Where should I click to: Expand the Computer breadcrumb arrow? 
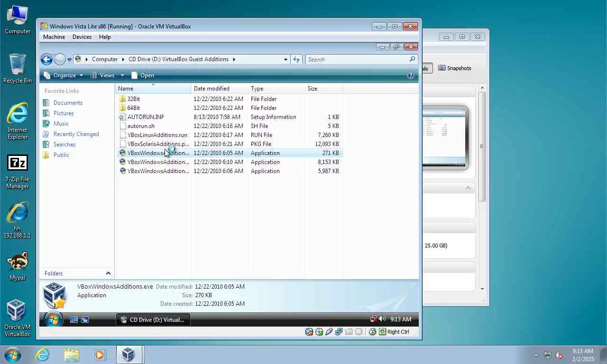(x=124, y=59)
